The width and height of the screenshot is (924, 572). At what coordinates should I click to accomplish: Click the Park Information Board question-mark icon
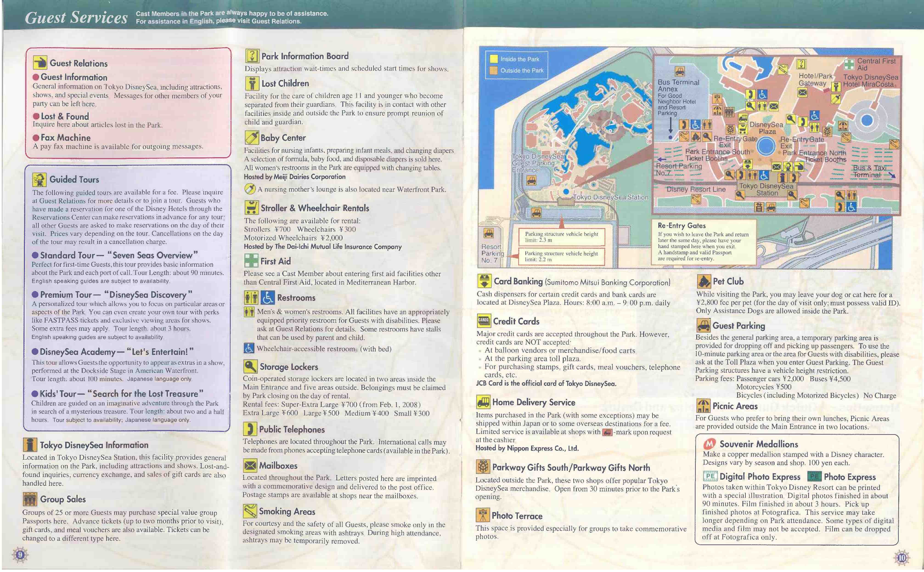(x=252, y=56)
